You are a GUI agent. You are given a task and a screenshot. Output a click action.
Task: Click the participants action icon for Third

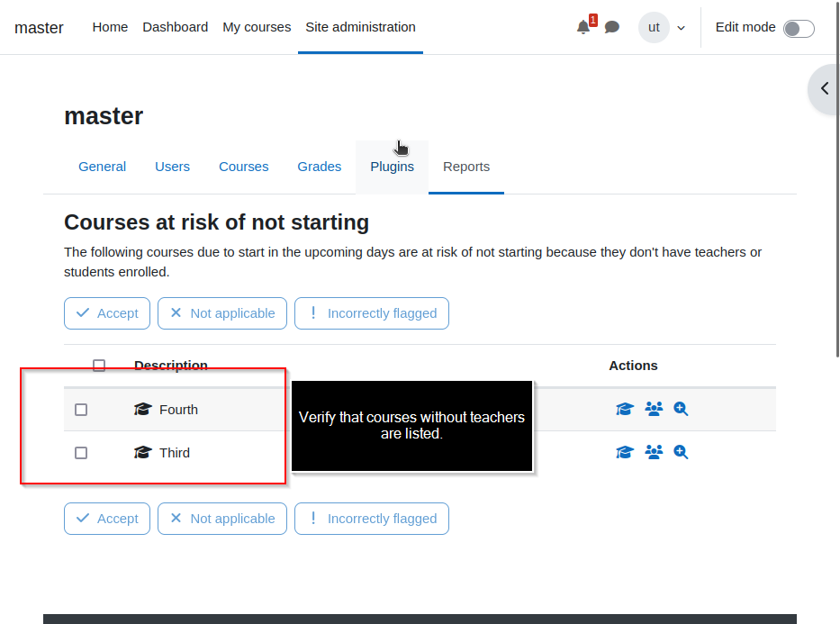click(654, 452)
